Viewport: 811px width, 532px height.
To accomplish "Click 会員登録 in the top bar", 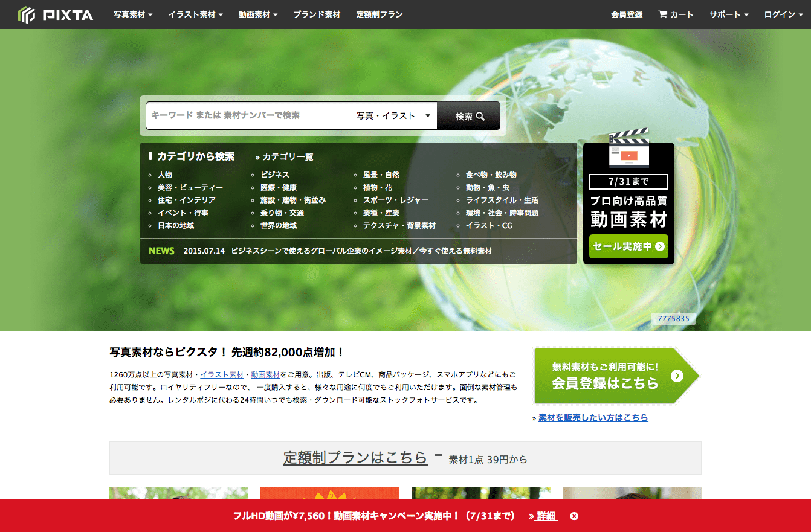I will coord(627,14).
